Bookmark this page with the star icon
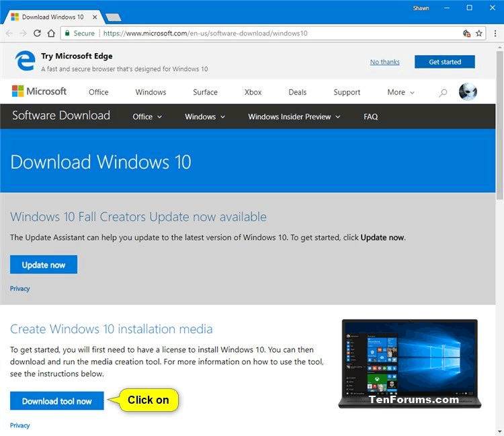The width and height of the screenshot is (504, 436). click(479, 33)
